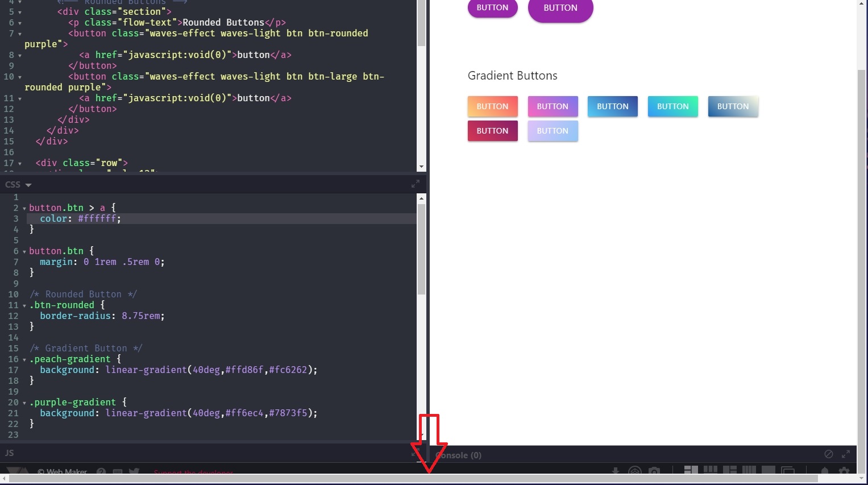Click the crimson gradient BUTTON
868x485 pixels.
pyautogui.click(x=492, y=131)
